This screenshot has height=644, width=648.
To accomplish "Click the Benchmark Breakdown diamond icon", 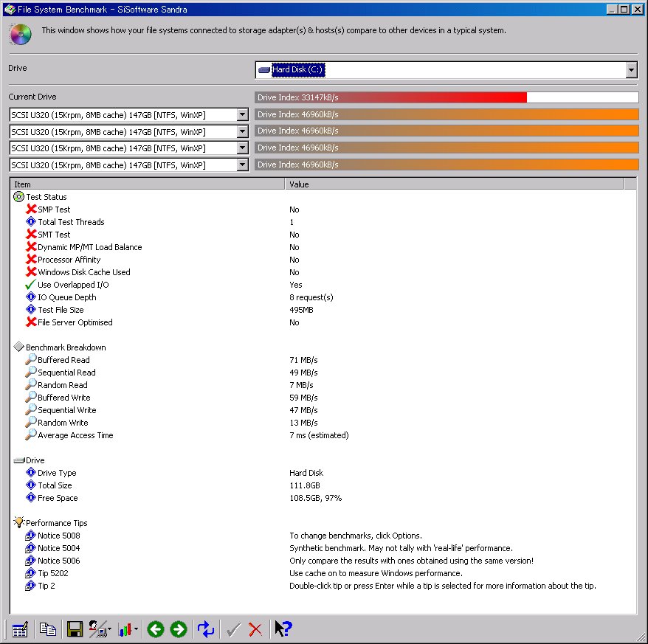I will (x=18, y=347).
